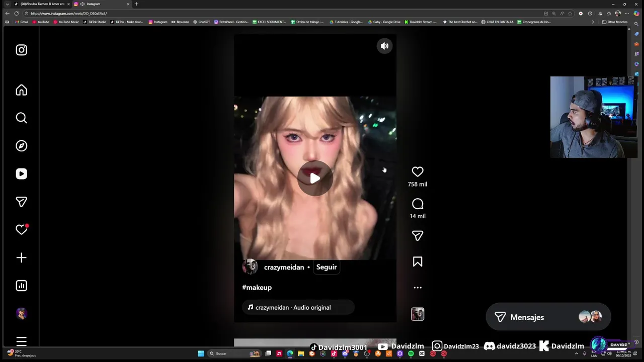Open the Explore compass icon
The image size is (644, 362).
coord(21,146)
